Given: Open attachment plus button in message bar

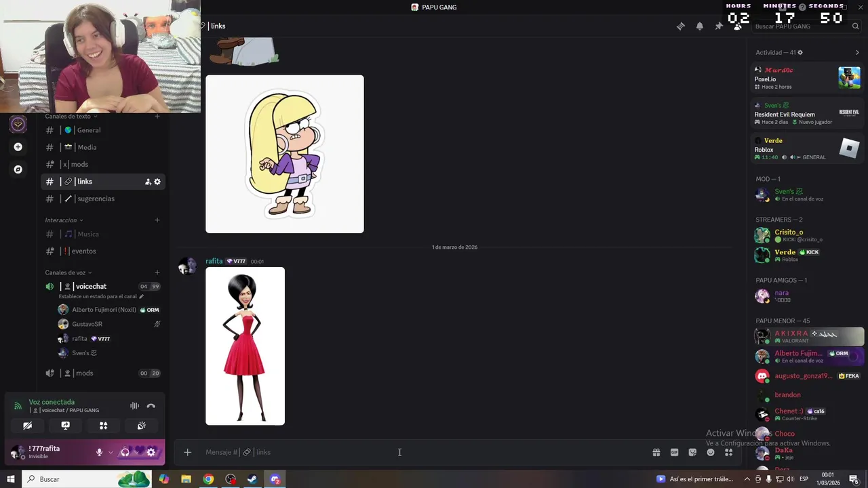Looking at the screenshot, I should [188, 452].
